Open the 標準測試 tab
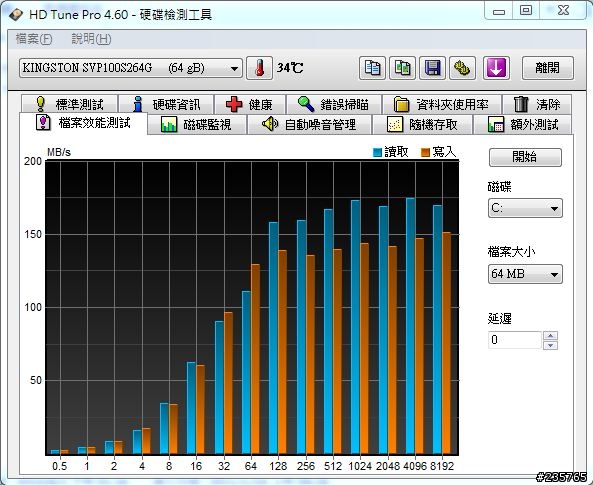 tap(70, 104)
